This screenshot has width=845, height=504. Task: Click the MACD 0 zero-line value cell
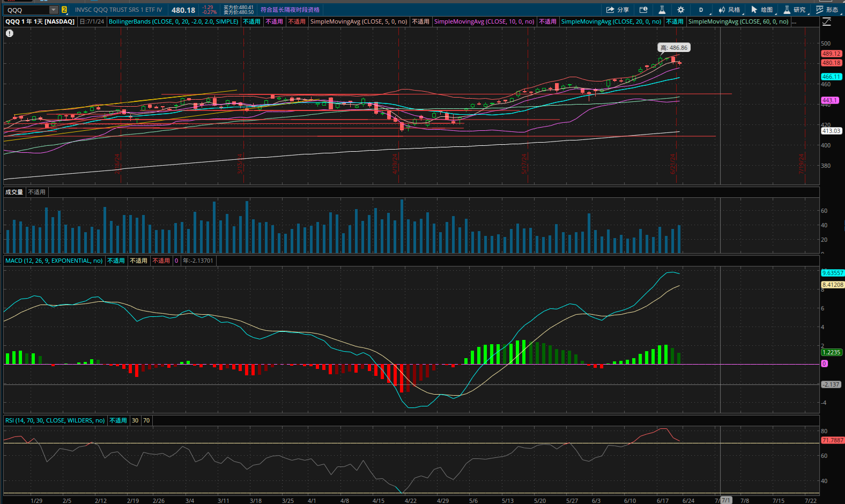point(176,261)
